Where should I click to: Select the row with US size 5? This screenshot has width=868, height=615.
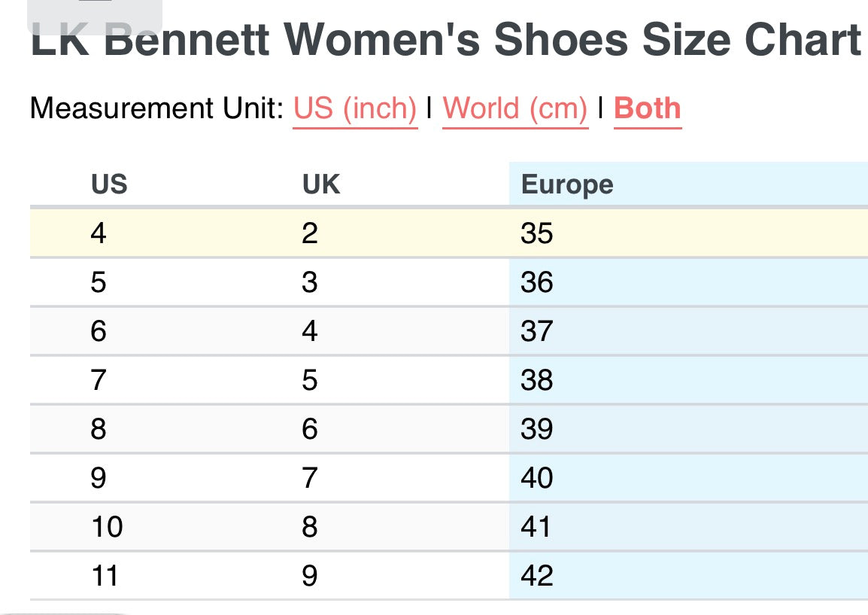click(449, 282)
